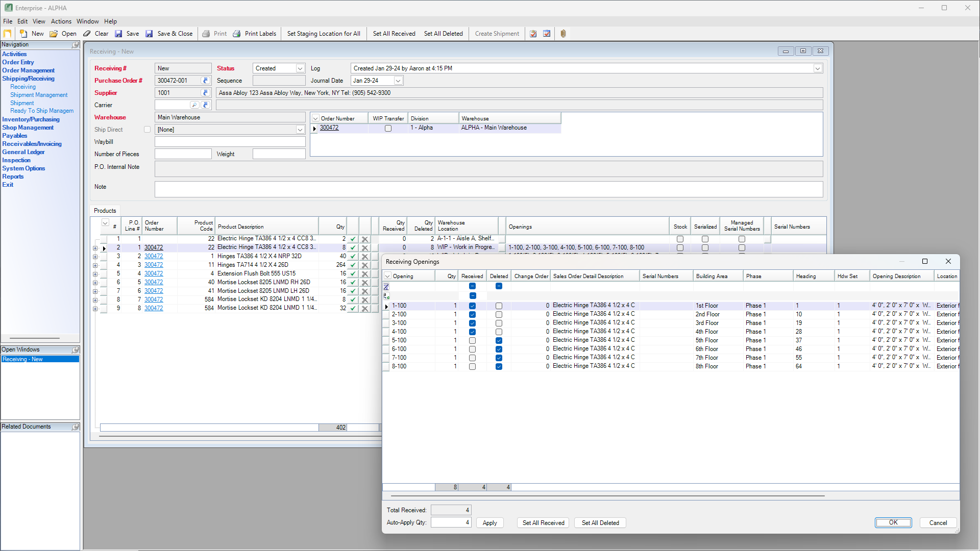Click the Clear eraser icon
Image resolution: width=980 pixels, height=551 pixels.
coord(87,34)
